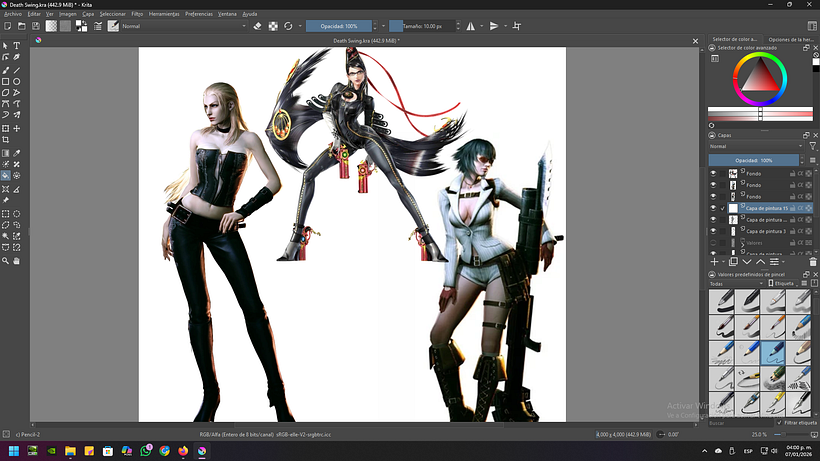Select the Reference Images pin tool
The height and width of the screenshot is (461, 820).
pos(6,200)
